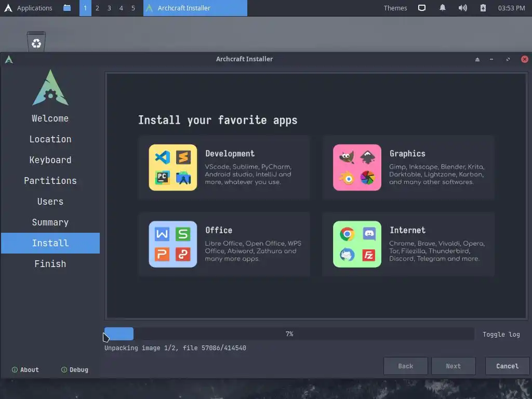Switch to workspace 2
The width and height of the screenshot is (532, 399).
click(97, 8)
